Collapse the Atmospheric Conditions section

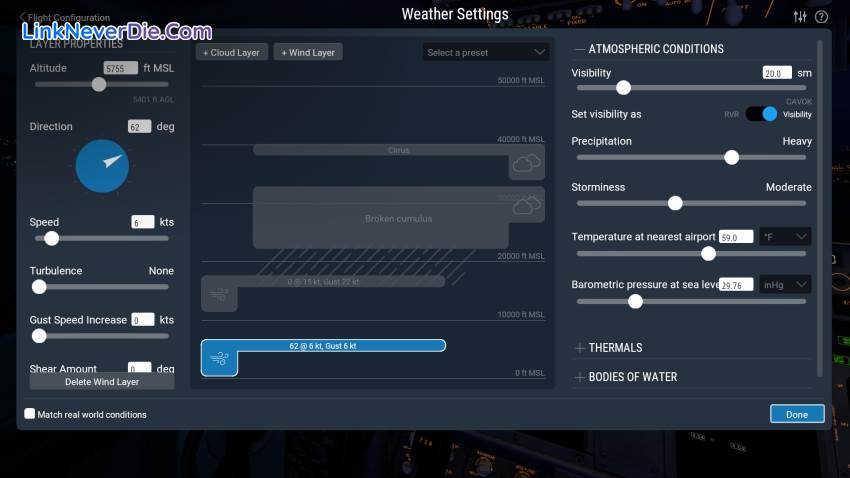580,49
